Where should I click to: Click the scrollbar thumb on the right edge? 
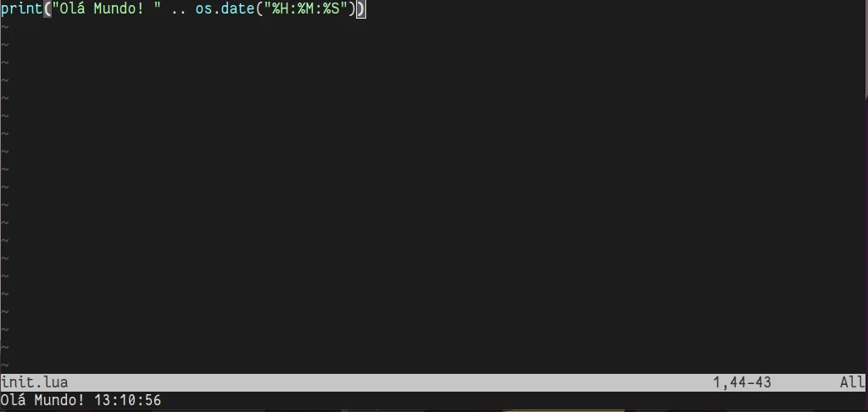[x=865, y=50]
